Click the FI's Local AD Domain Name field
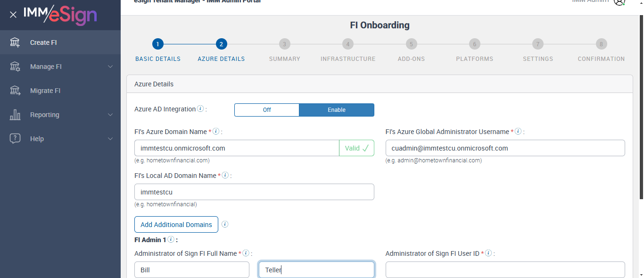The image size is (644, 278). pos(254,192)
